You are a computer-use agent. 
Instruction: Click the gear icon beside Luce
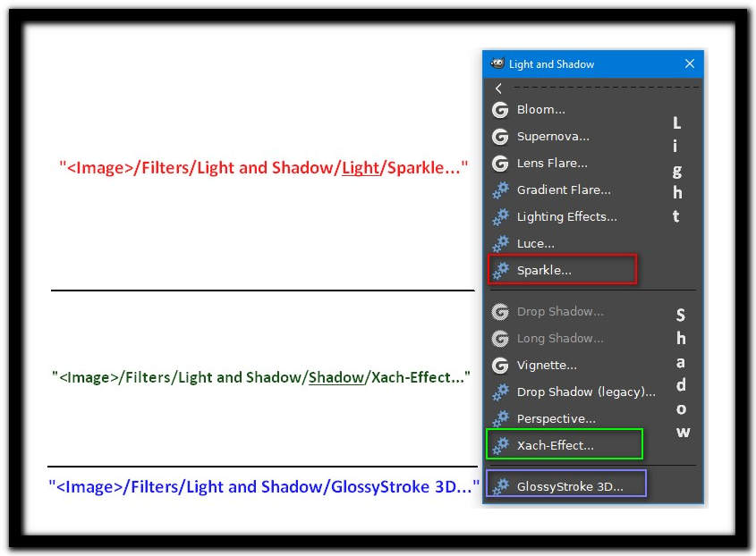click(x=500, y=243)
